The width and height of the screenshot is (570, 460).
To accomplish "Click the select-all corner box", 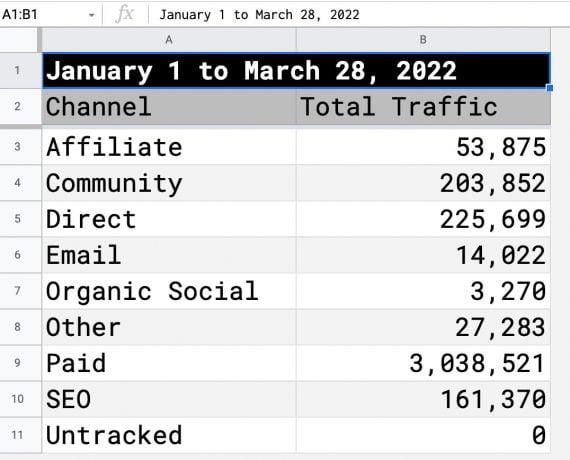I will [x=19, y=40].
